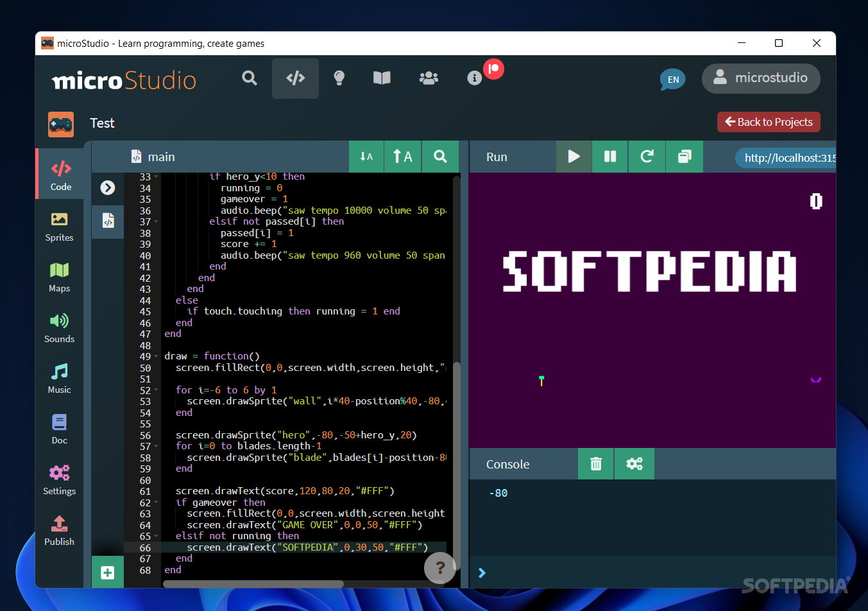Switch to the Sounds section
Image resolution: width=868 pixels, height=611 pixels.
tap(59, 328)
